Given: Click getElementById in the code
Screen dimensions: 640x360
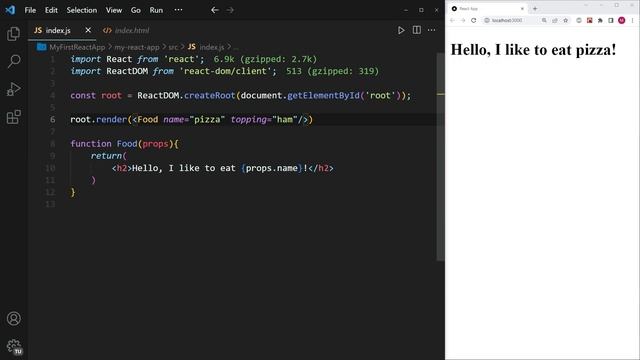Looking at the screenshot, I should (323, 96).
